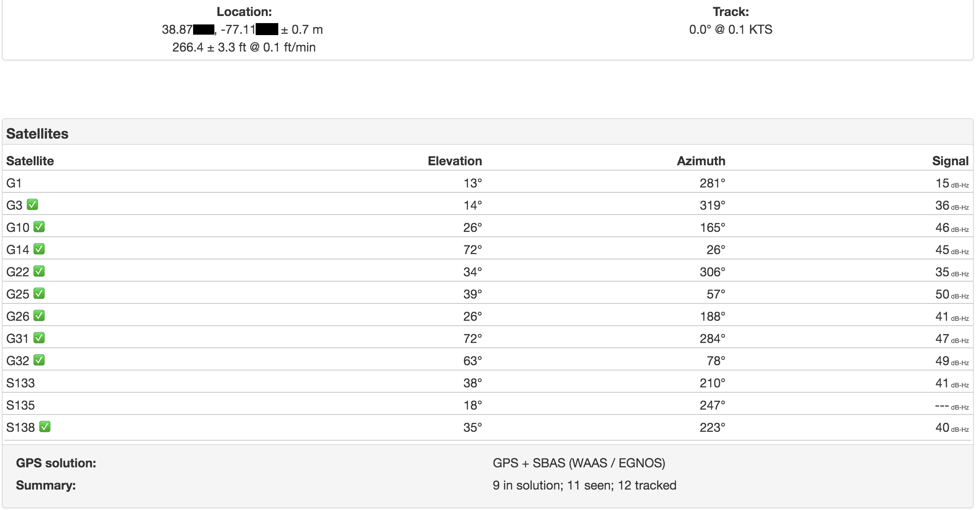Click the Elevation column header to sort
The image size is (980, 510).
[x=454, y=161]
